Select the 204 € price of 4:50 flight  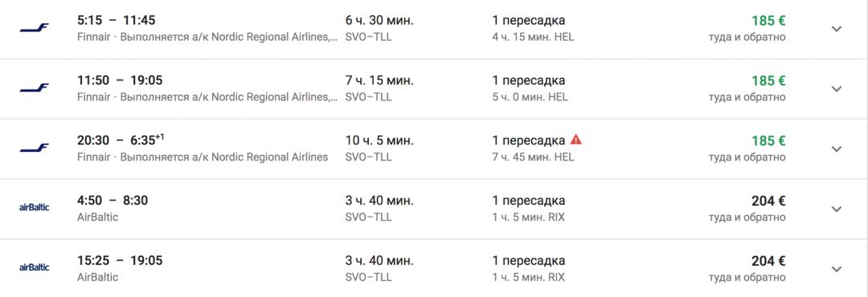pyautogui.click(x=768, y=201)
